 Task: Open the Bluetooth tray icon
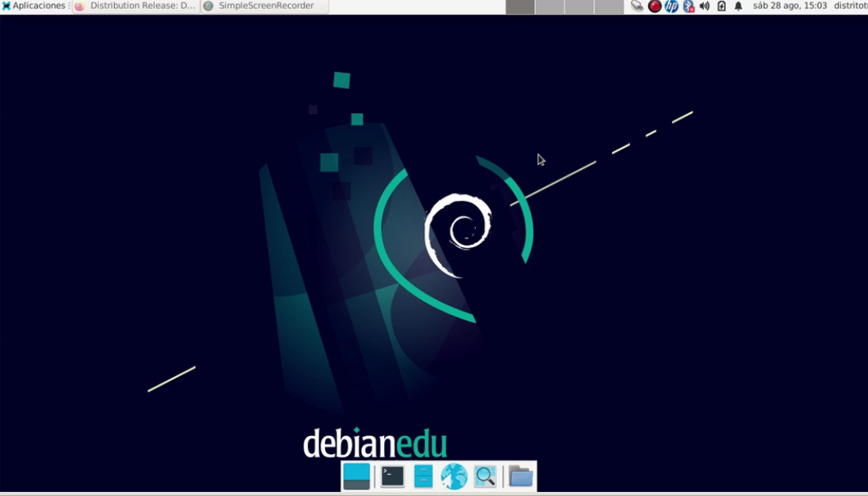coord(688,6)
